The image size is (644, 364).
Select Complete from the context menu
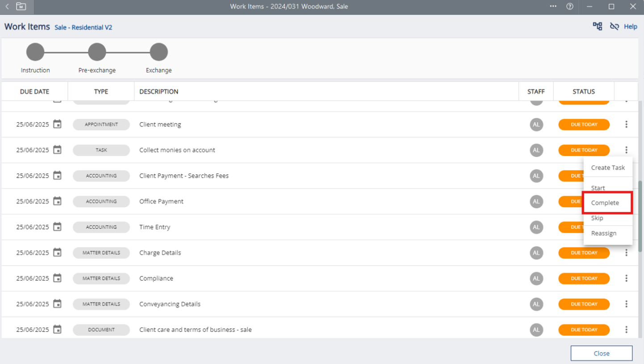[605, 203]
